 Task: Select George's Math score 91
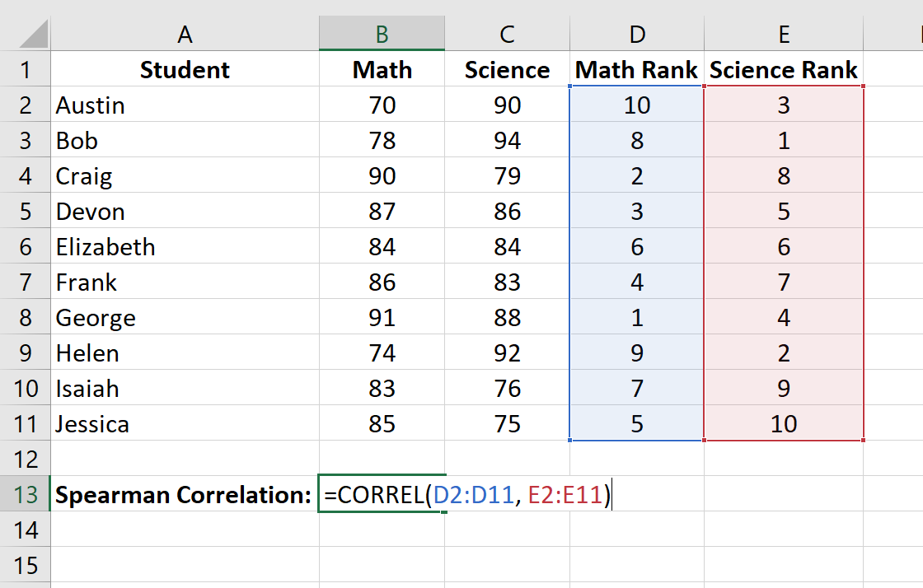[382, 317]
